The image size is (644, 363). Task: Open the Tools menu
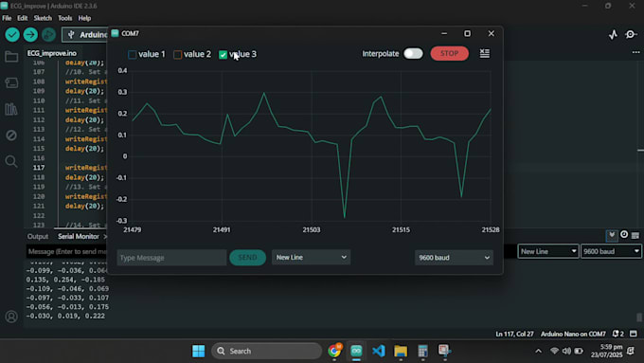pos(64,18)
